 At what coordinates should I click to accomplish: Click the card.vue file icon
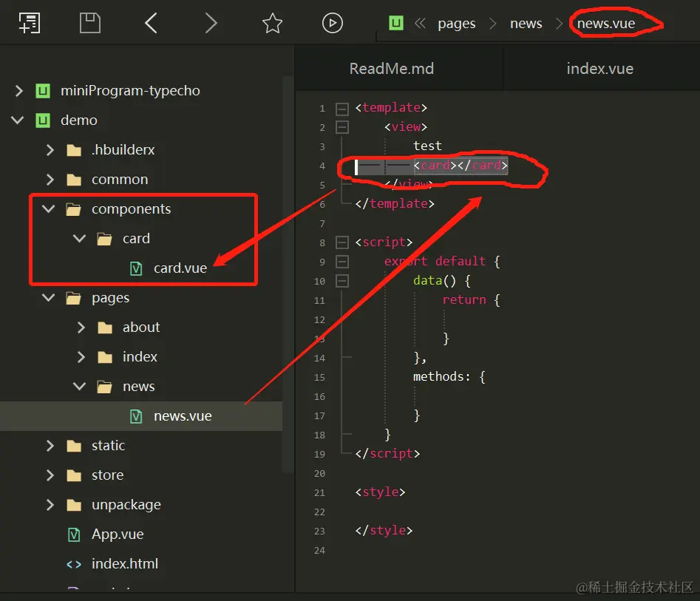click(x=136, y=268)
